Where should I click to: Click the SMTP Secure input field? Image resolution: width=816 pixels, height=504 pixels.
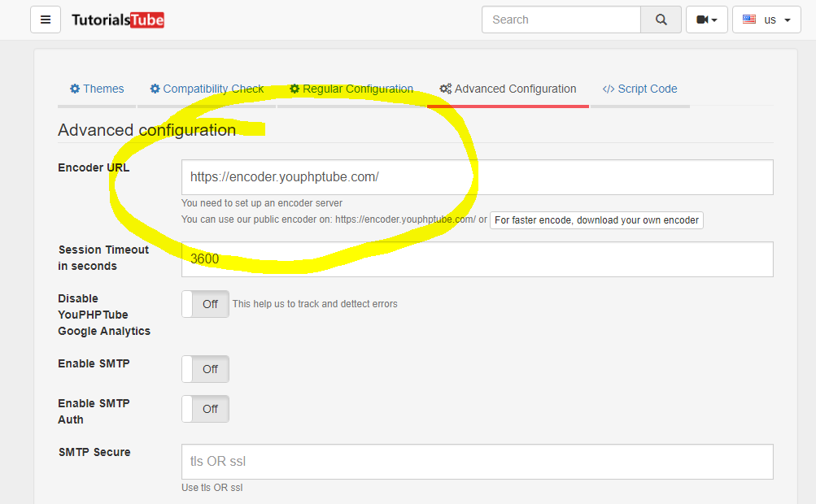point(478,462)
